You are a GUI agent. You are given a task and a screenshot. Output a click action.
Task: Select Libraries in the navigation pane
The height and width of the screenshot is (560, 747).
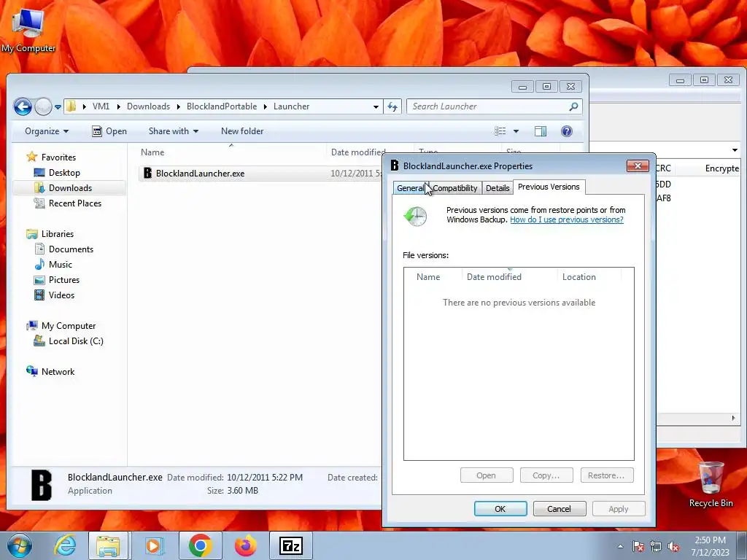point(57,234)
